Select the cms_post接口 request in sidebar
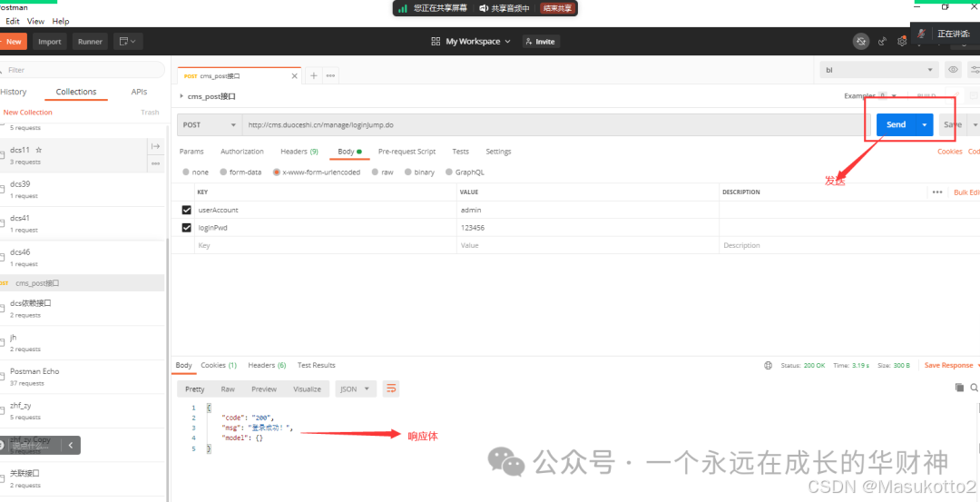The width and height of the screenshot is (980, 502). coord(83,283)
